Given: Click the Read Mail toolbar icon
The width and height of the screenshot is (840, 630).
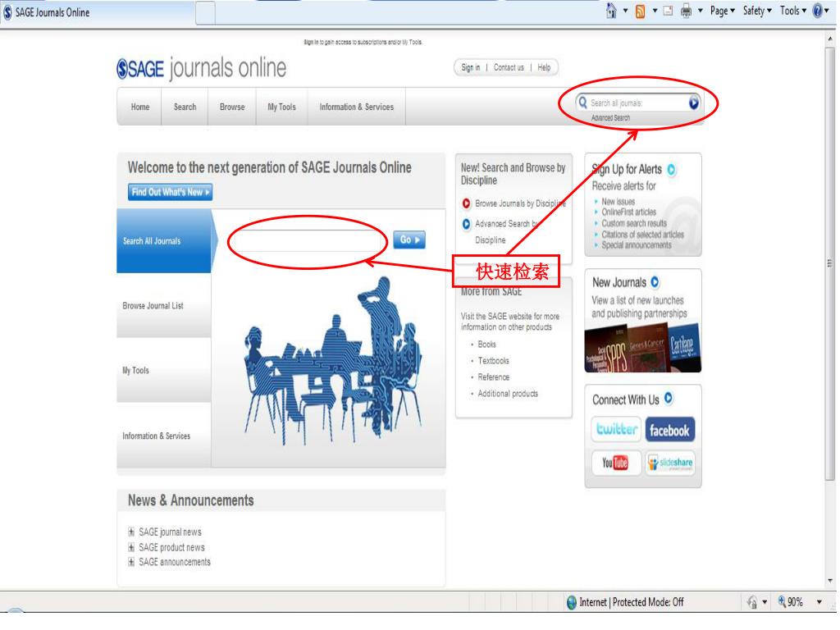Looking at the screenshot, I should (x=668, y=11).
